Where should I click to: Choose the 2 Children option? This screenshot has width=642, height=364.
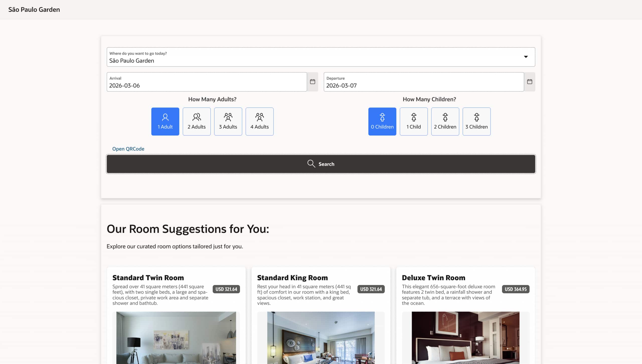(445, 122)
